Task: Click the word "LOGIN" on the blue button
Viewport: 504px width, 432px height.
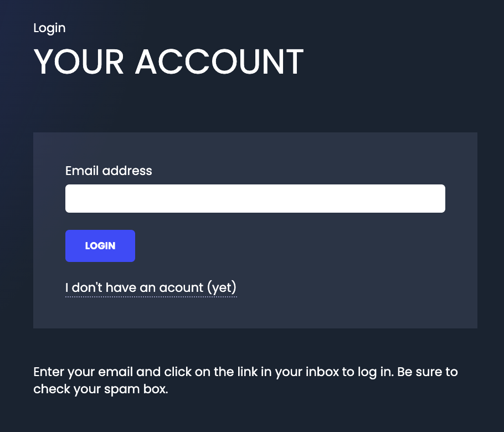Action: click(x=100, y=246)
